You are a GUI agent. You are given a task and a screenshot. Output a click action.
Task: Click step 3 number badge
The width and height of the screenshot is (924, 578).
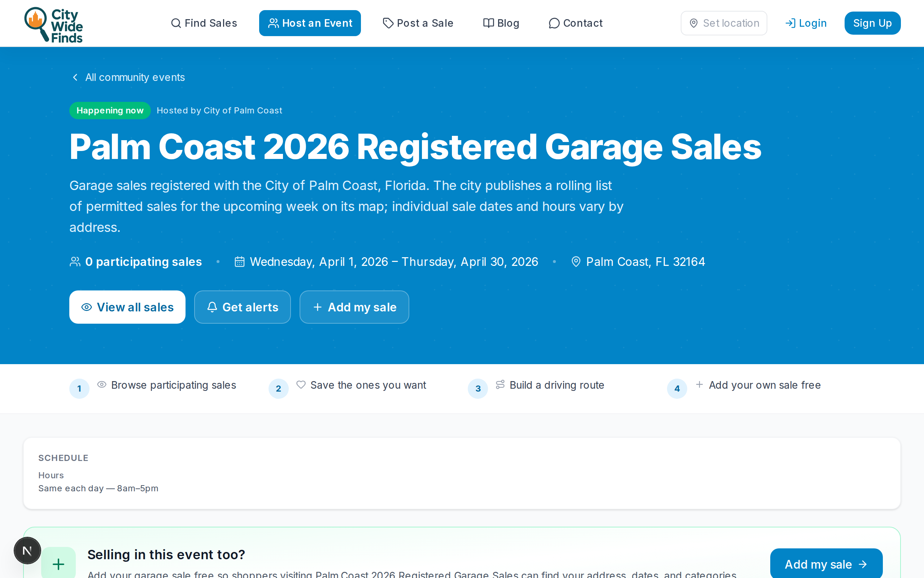tap(478, 388)
